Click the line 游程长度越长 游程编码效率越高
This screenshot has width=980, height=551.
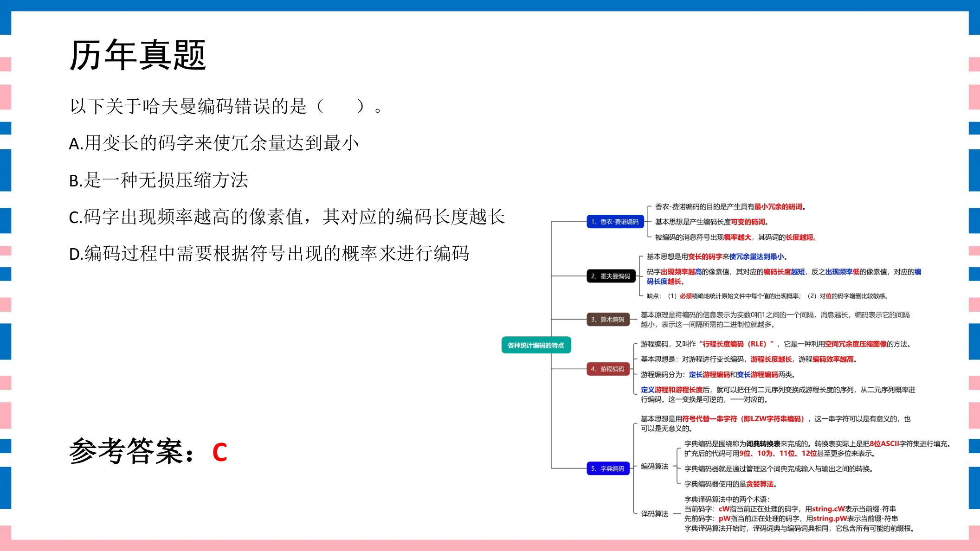749,359
